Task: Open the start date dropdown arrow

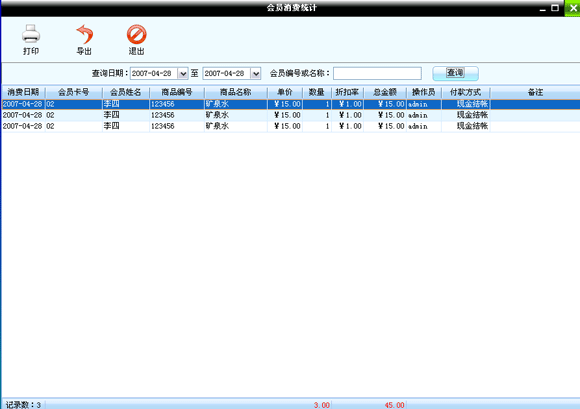Action: click(183, 74)
